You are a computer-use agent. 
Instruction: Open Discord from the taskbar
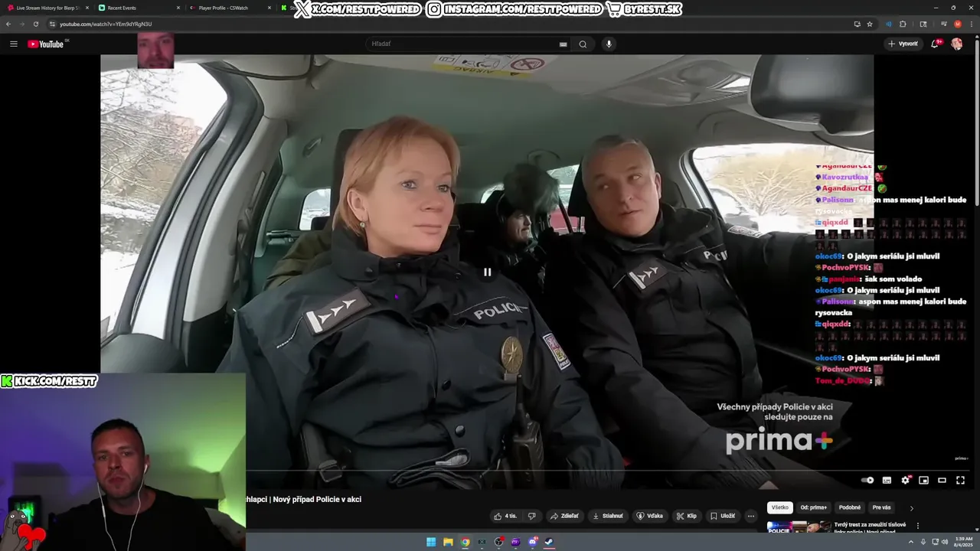pyautogui.click(x=533, y=542)
